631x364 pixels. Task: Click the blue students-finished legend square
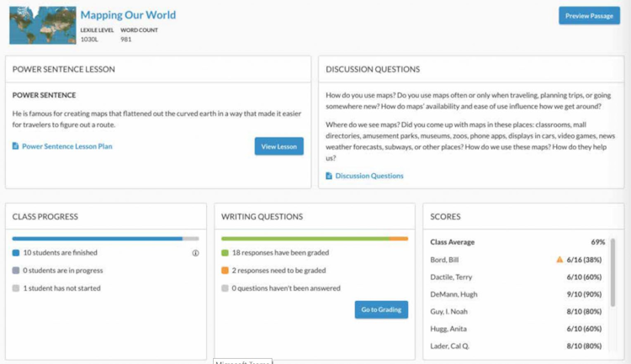[16, 252]
